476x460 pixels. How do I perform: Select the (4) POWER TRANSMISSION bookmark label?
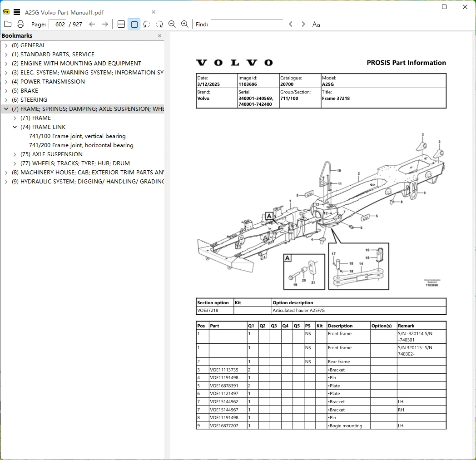[x=48, y=82]
